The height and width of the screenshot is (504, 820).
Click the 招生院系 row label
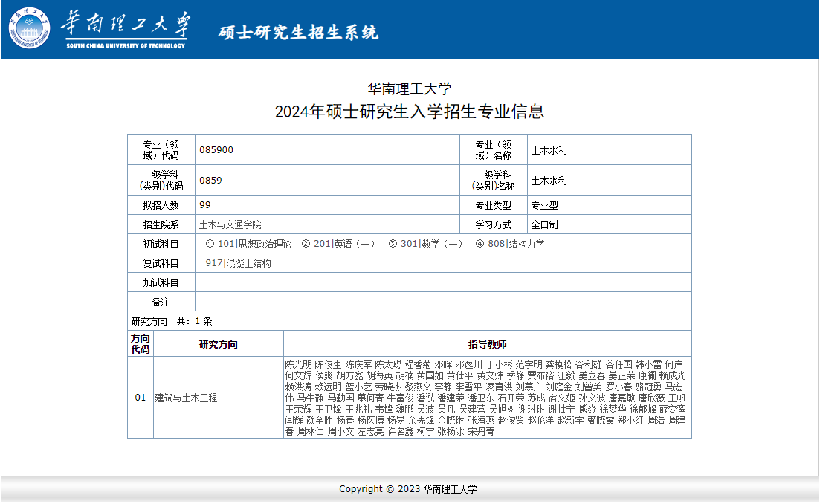(161, 224)
